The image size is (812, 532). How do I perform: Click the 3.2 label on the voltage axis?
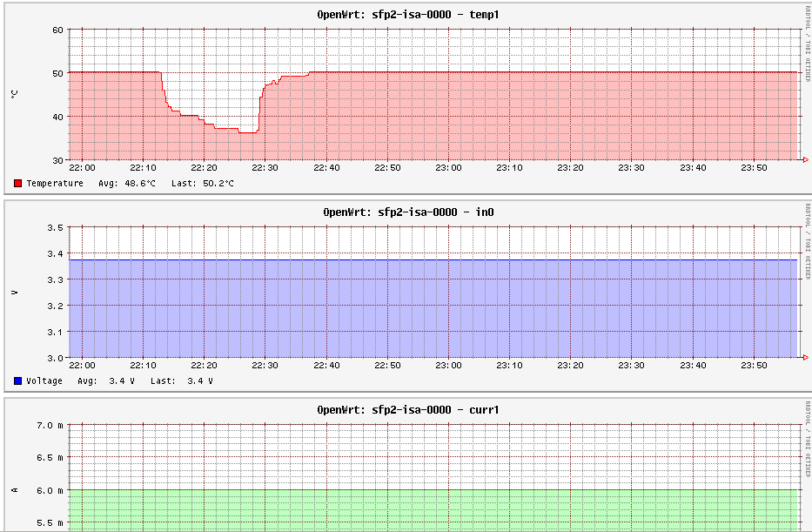click(56, 306)
